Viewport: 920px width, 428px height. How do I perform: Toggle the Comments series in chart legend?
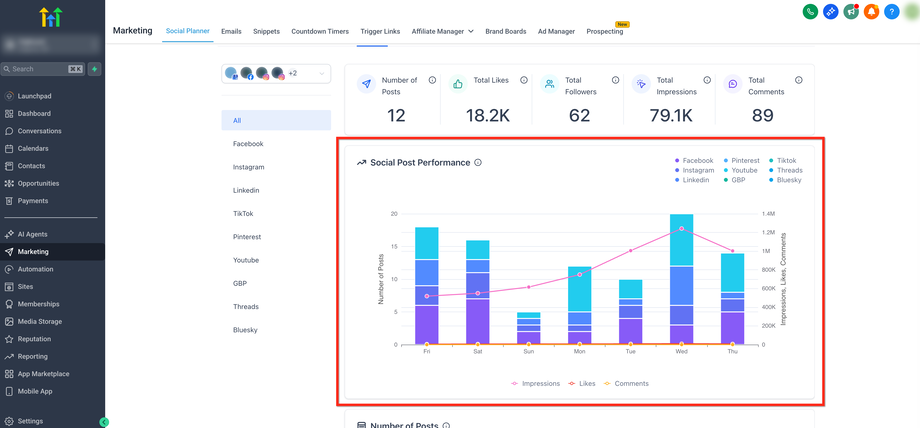(x=626, y=384)
